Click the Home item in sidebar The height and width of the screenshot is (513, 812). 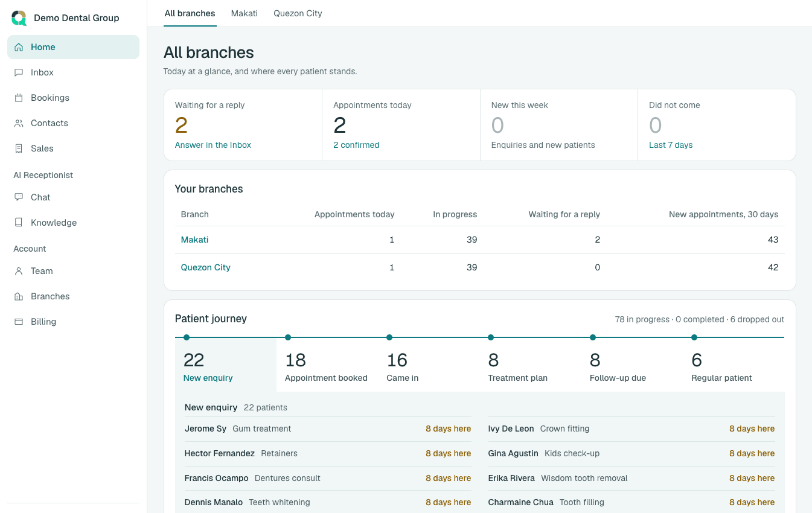pyautogui.click(x=73, y=47)
